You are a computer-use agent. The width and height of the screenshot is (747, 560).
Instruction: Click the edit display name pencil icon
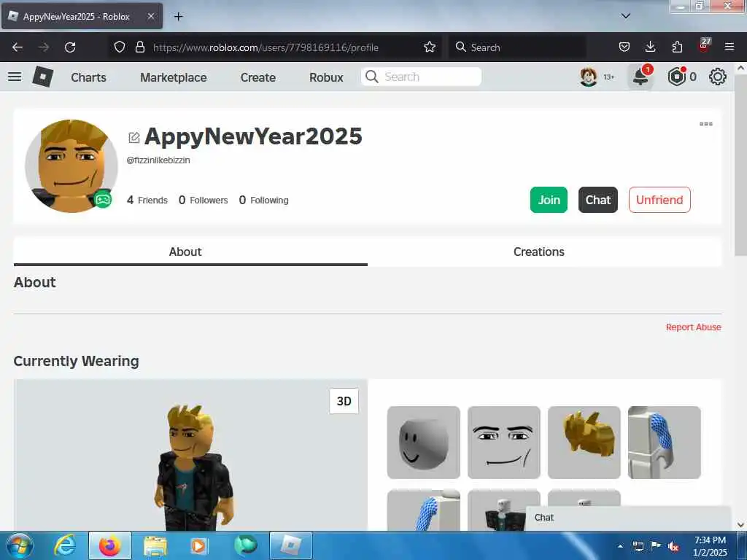pyautogui.click(x=134, y=138)
